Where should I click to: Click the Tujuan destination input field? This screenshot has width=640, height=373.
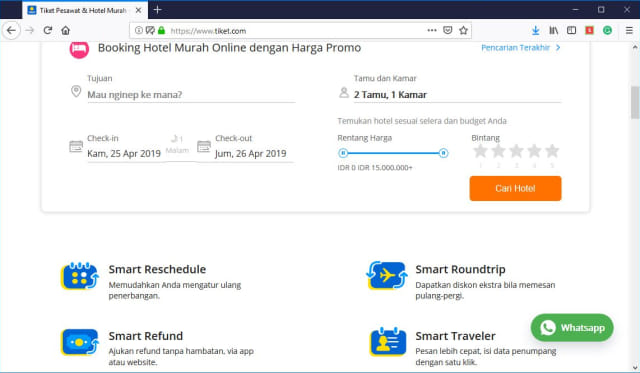point(191,95)
